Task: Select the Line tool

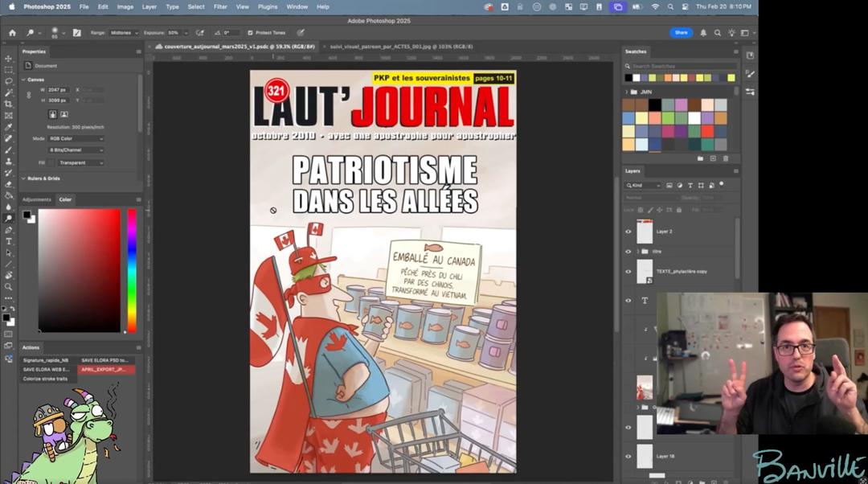Action: point(8,265)
